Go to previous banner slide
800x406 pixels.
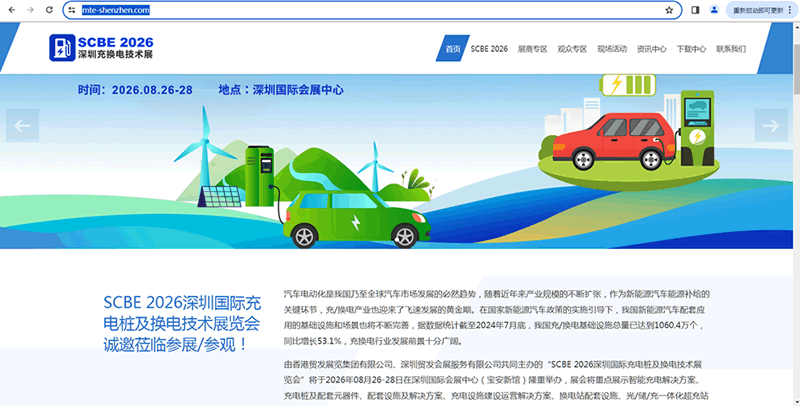pyautogui.click(x=23, y=125)
